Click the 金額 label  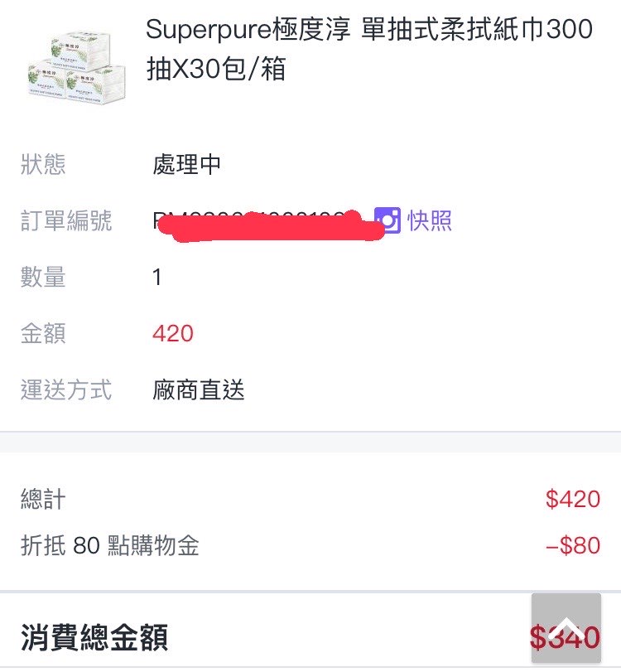point(43,334)
